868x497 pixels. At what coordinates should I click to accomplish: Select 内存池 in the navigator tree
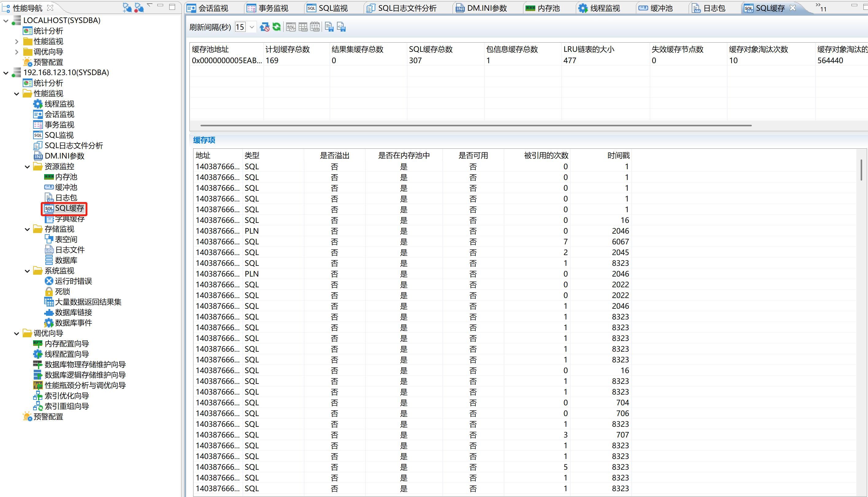pos(61,177)
